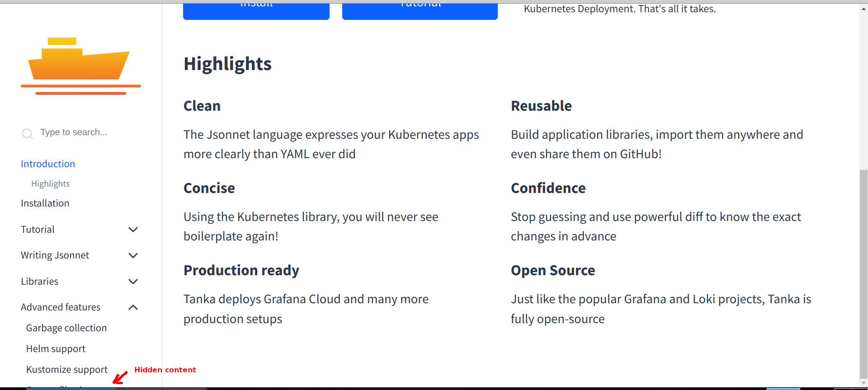The height and width of the screenshot is (390, 868).
Task: Open Kustomize support page
Action: (67, 370)
